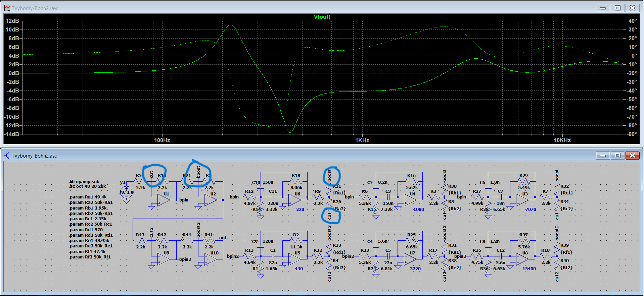Screen dimensions: 644x296
Task: Select resistor R29 5.49k
Action: click(524, 181)
